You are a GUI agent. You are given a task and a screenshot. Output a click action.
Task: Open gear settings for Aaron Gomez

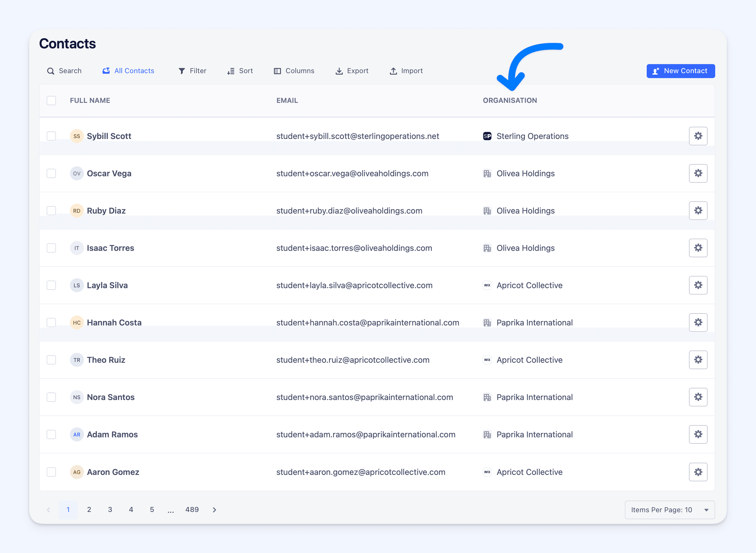(x=698, y=472)
